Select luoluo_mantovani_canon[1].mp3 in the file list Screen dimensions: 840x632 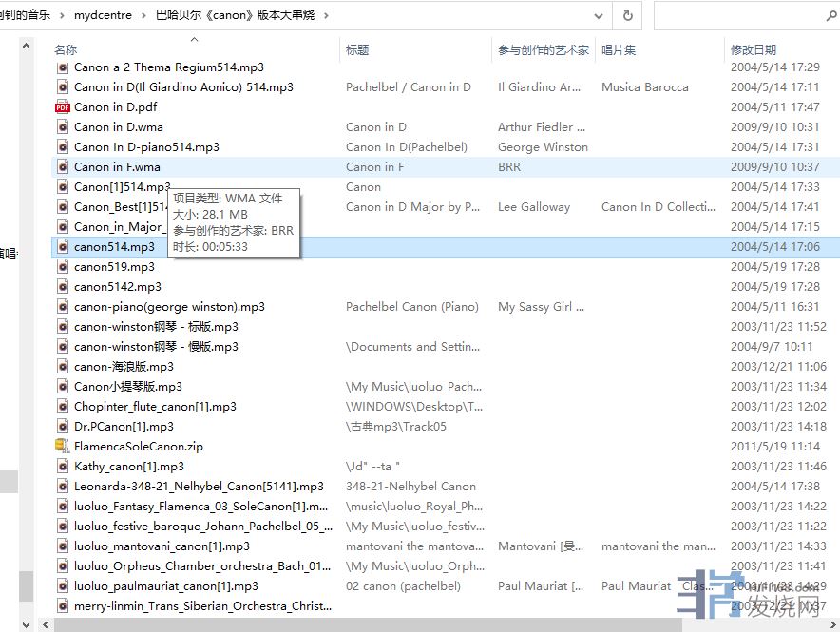[162, 546]
